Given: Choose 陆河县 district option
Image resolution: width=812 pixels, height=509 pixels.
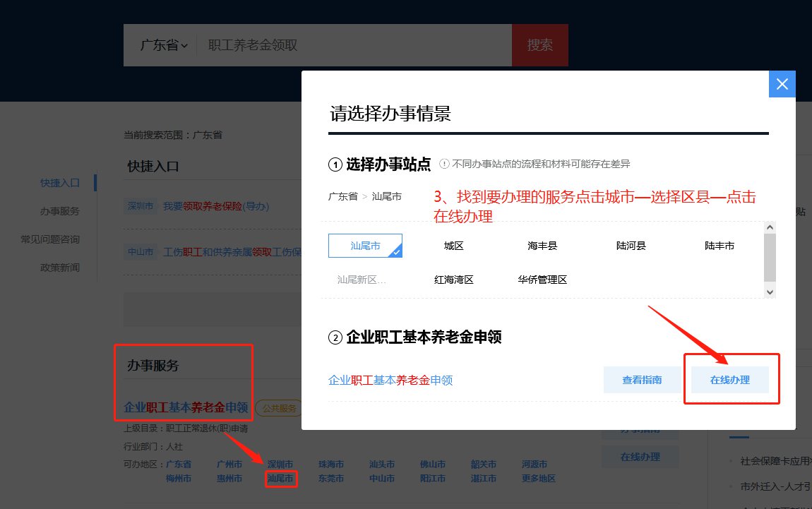Looking at the screenshot, I should (x=631, y=246).
